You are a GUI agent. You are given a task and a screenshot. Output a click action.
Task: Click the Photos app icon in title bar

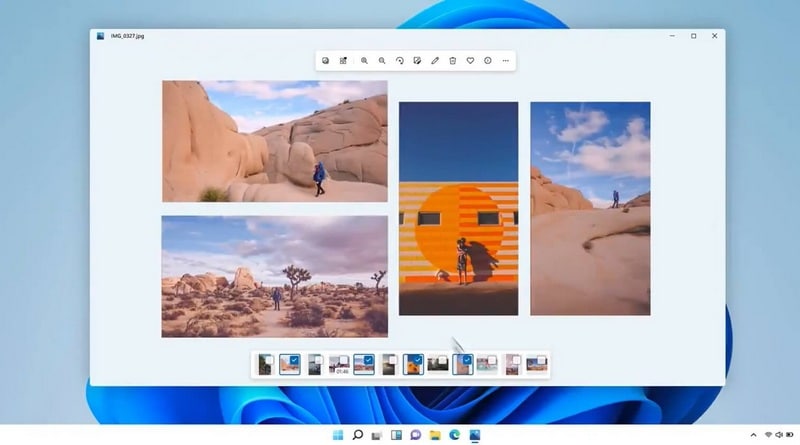(x=101, y=36)
